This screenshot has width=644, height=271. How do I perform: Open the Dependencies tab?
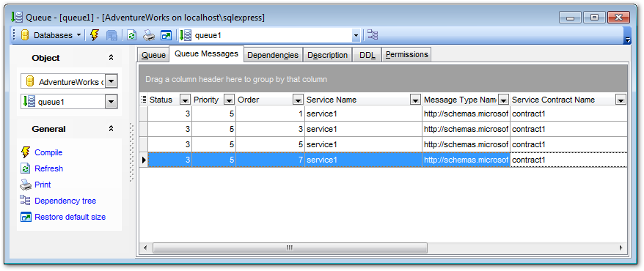(273, 55)
